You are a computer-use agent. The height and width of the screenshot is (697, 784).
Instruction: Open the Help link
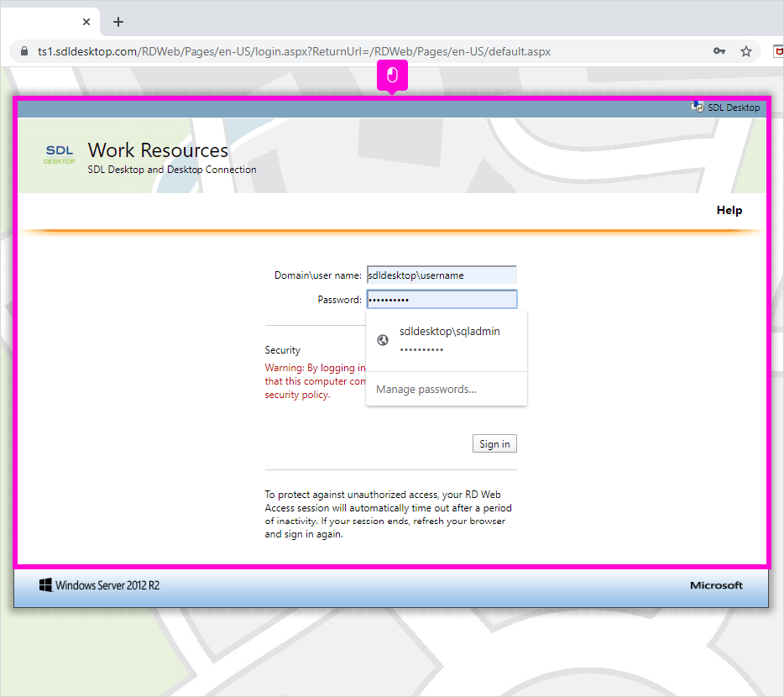[729, 210]
